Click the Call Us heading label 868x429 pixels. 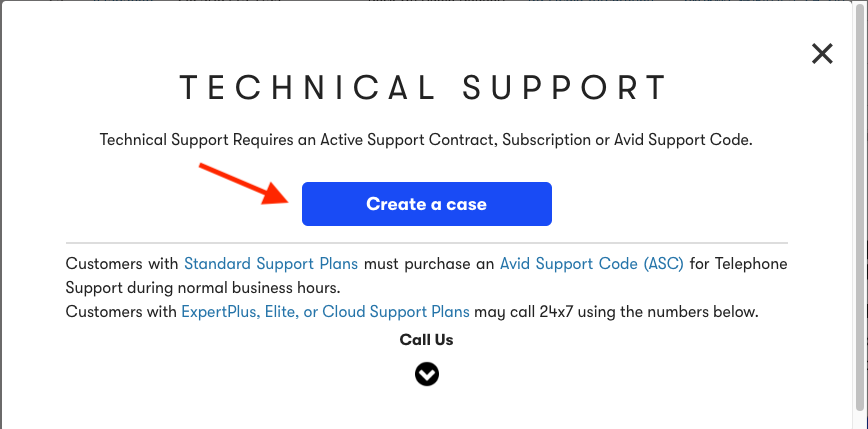coord(426,339)
